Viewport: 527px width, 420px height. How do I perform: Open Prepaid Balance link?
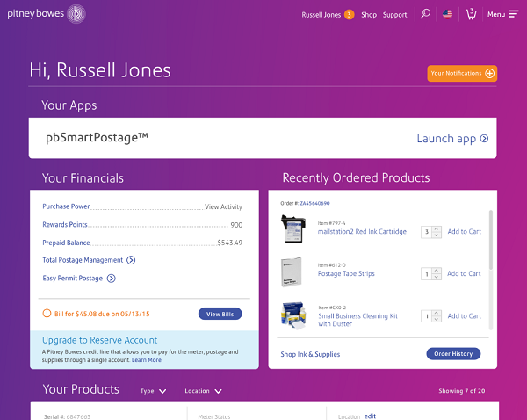(66, 243)
